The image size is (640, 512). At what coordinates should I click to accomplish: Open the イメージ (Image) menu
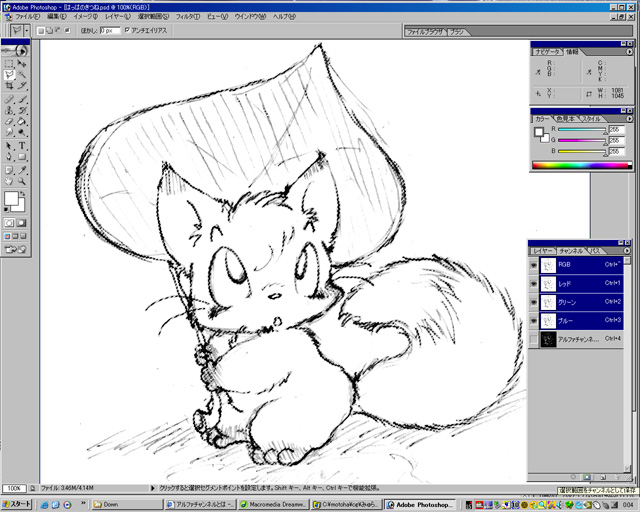pos(86,17)
